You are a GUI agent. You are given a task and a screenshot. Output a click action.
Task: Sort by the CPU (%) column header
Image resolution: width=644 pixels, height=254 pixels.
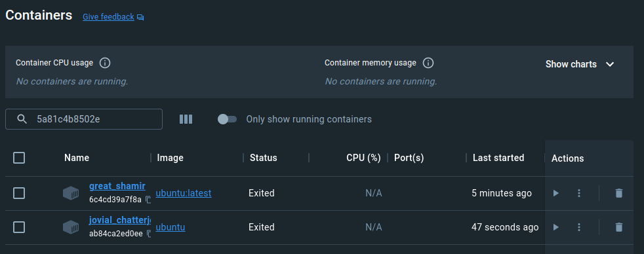[x=363, y=158]
